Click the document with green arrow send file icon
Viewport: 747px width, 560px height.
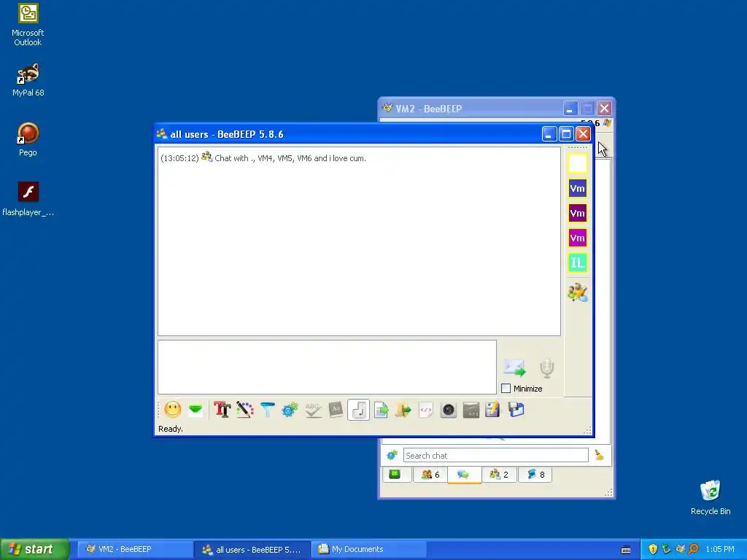381,410
